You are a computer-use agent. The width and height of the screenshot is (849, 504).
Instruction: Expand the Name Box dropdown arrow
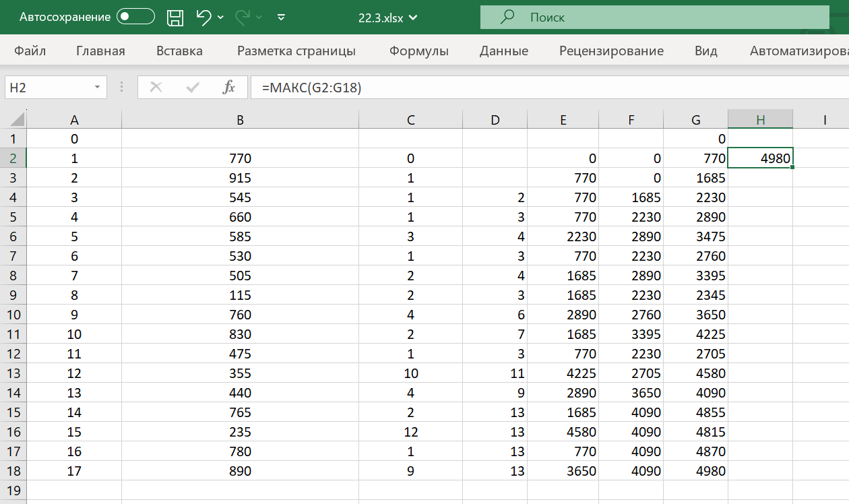click(98, 88)
